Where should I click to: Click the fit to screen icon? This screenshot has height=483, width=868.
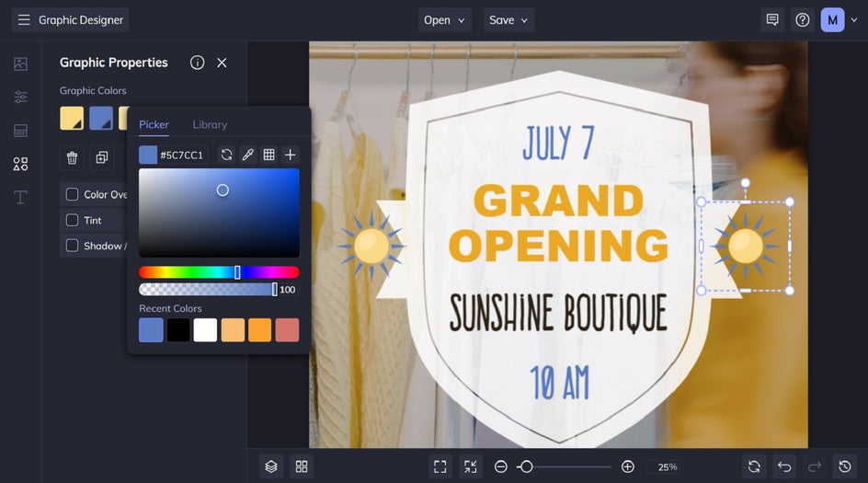click(x=440, y=467)
